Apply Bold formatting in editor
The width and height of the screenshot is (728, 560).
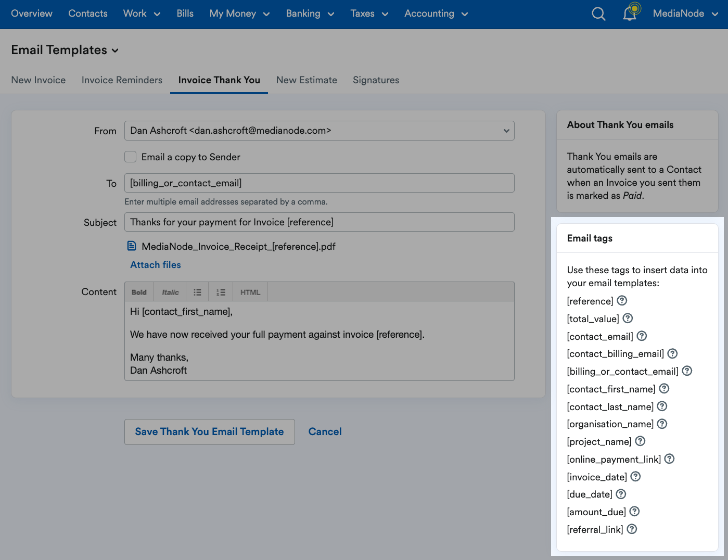139,292
